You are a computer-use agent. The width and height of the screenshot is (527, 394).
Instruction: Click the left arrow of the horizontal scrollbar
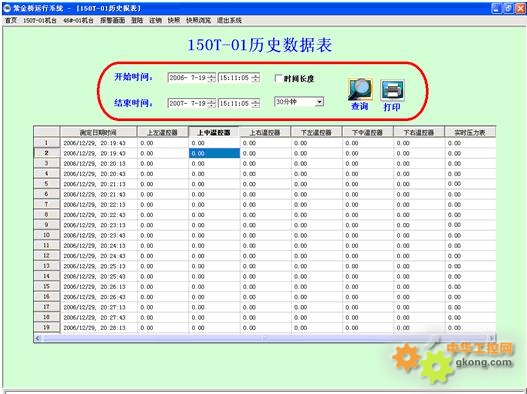pyautogui.click(x=38, y=338)
